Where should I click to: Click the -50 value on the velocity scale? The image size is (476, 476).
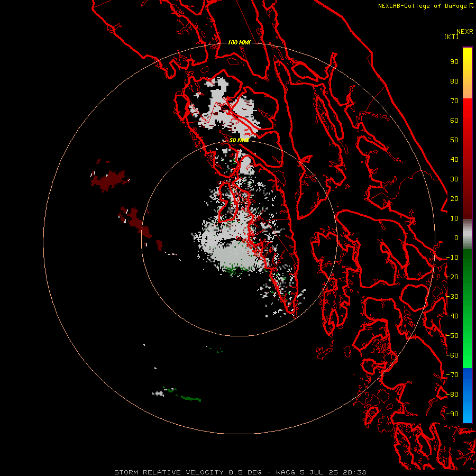coord(452,336)
